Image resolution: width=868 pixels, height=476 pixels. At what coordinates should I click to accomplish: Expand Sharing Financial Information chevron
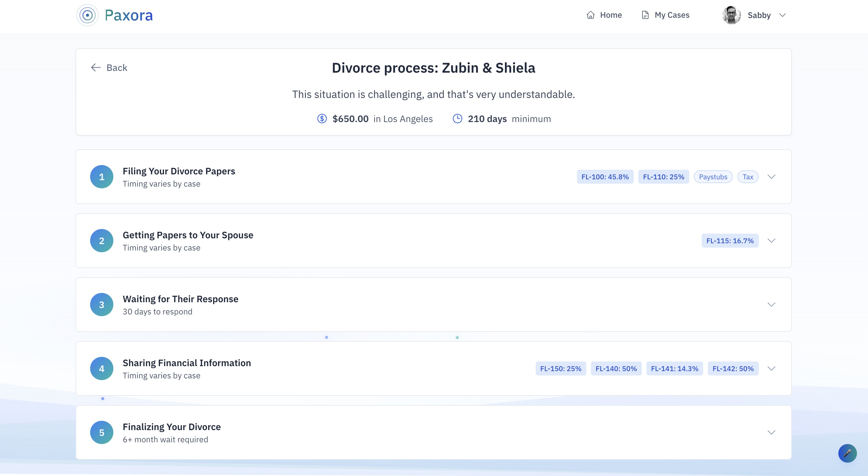771,368
